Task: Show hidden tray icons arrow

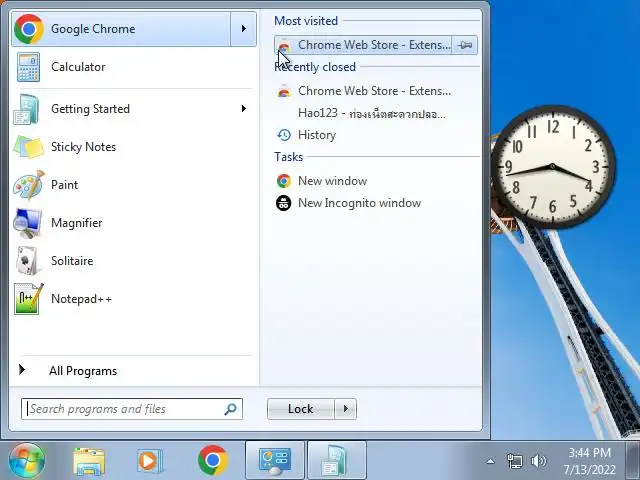Action: coord(491,462)
